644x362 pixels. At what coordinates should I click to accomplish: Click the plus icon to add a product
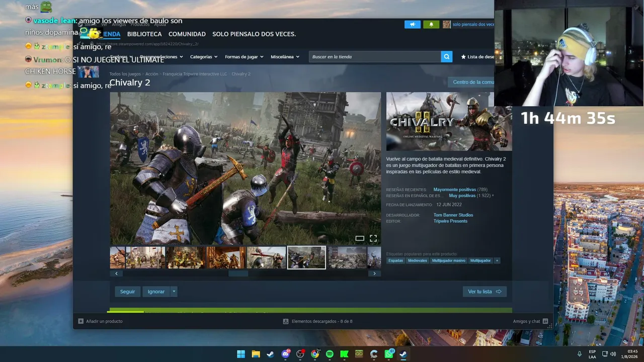coord(80,321)
